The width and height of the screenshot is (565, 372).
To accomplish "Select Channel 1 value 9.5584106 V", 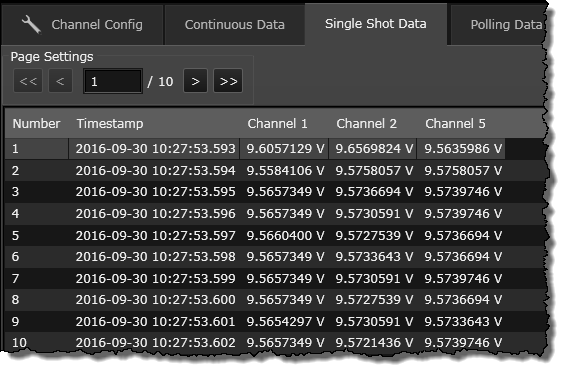I will (x=284, y=170).
